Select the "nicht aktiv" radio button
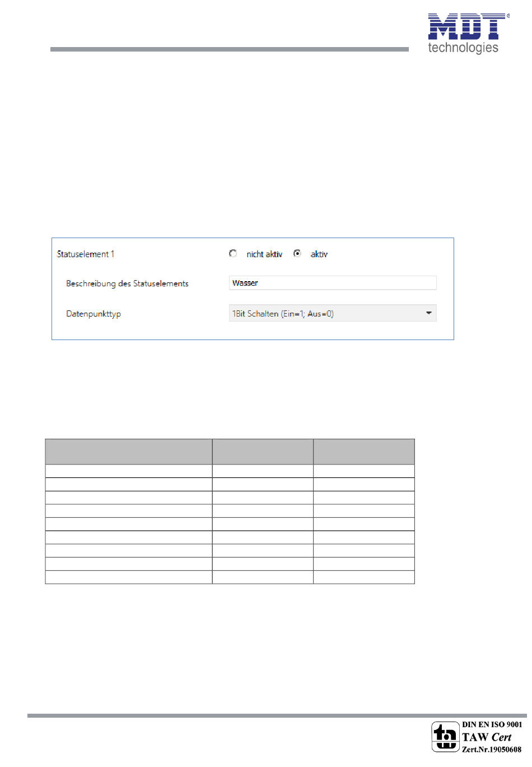This screenshot has height=767, width=532. 233,254
